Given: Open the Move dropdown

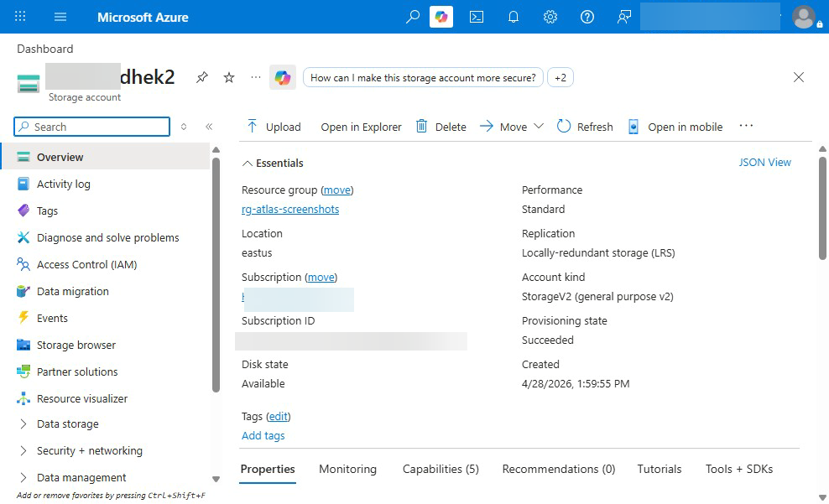Looking at the screenshot, I should coord(511,127).
